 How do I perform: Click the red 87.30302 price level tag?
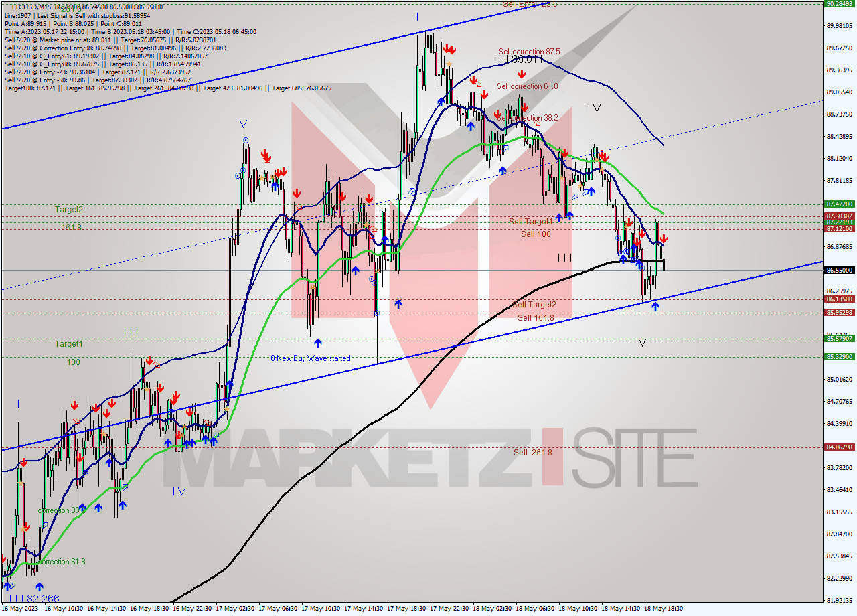tap(839, 216)
